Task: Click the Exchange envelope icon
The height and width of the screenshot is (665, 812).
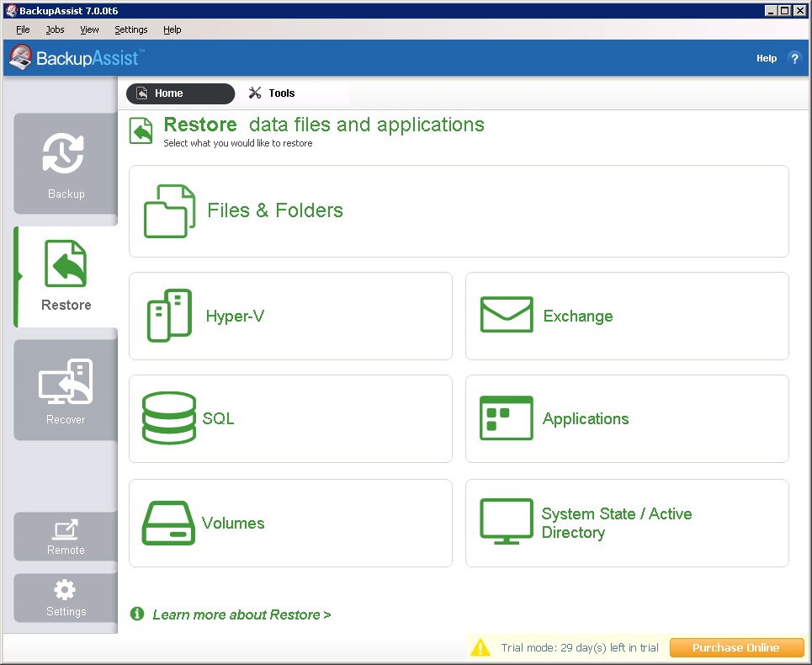Action: pyautogui.click(x=506, y=315)
